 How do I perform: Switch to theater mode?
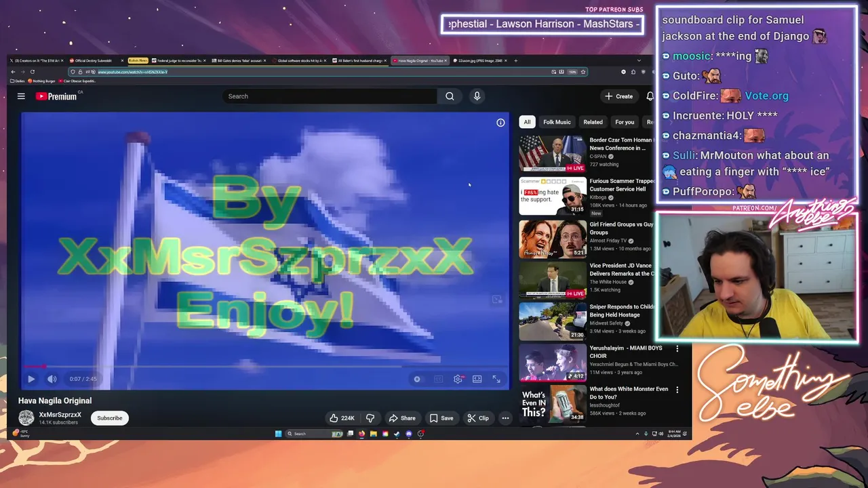pyautogui.click(x=477, y=379)
